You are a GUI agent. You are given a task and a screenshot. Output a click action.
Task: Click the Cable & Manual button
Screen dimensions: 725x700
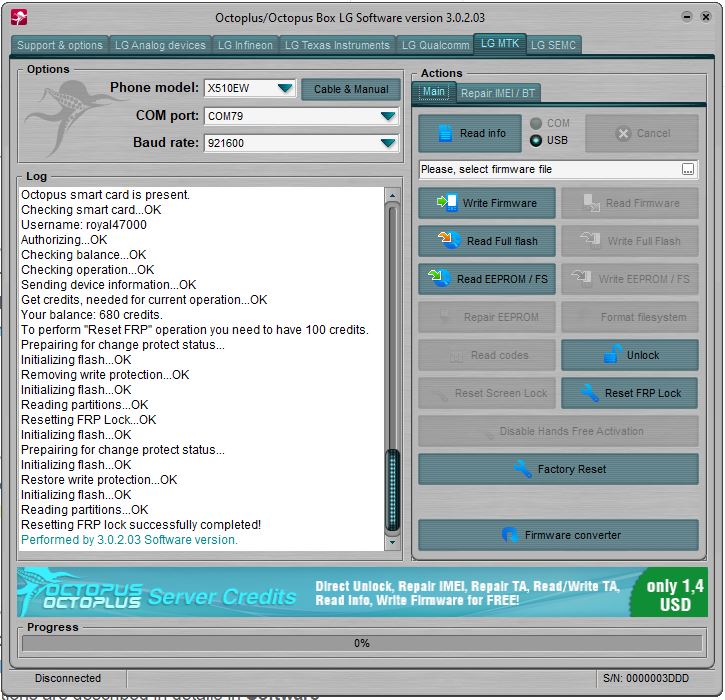[351, 89]
